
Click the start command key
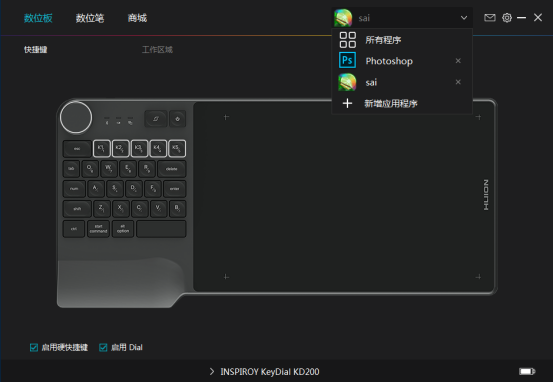click(98, 229)
